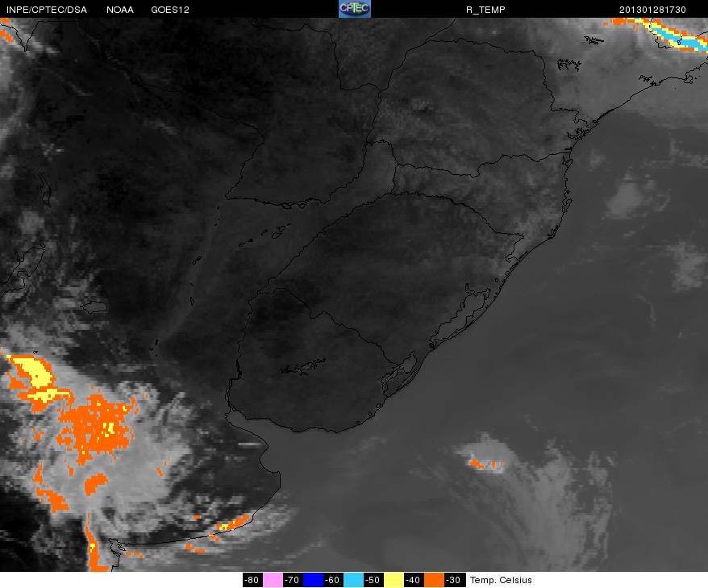This screenshot has height=588, width=708.
Task: Click the -70 legend value
Action: pos(293,580)
